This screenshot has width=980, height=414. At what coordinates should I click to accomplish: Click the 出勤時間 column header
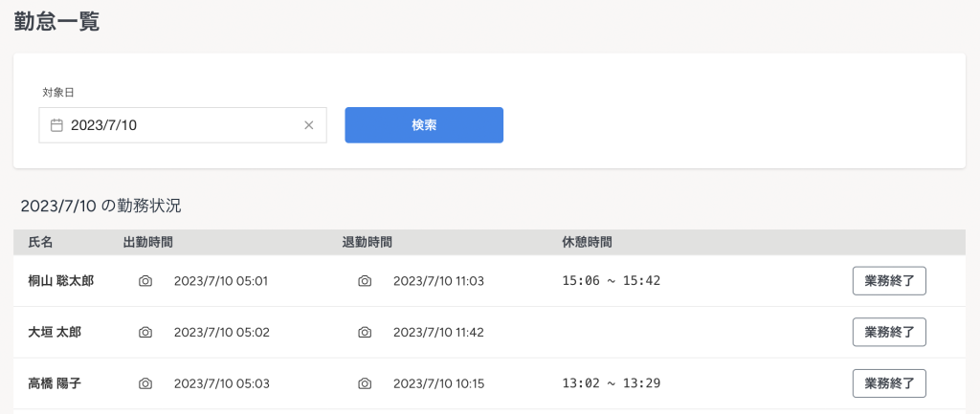[x=147, y=243]
